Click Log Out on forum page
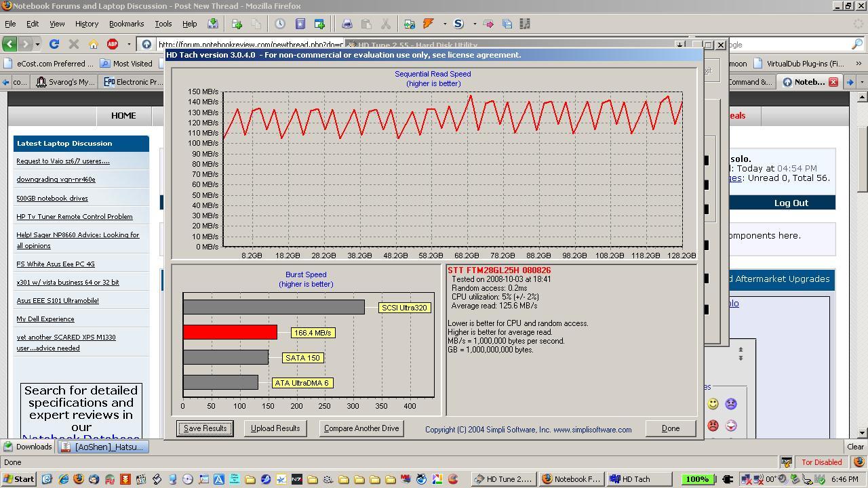The width and height of the screenshot is (868, 488). (791, 203)
